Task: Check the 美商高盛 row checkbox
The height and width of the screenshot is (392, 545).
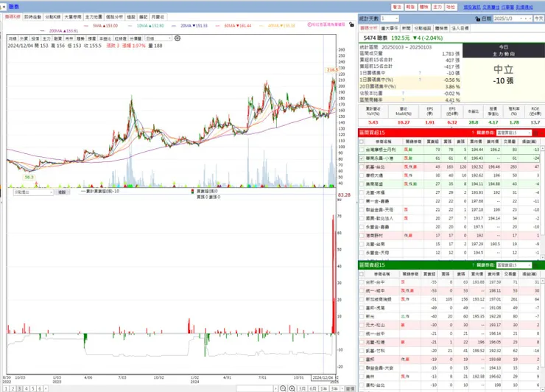Action: coord(362,184)
